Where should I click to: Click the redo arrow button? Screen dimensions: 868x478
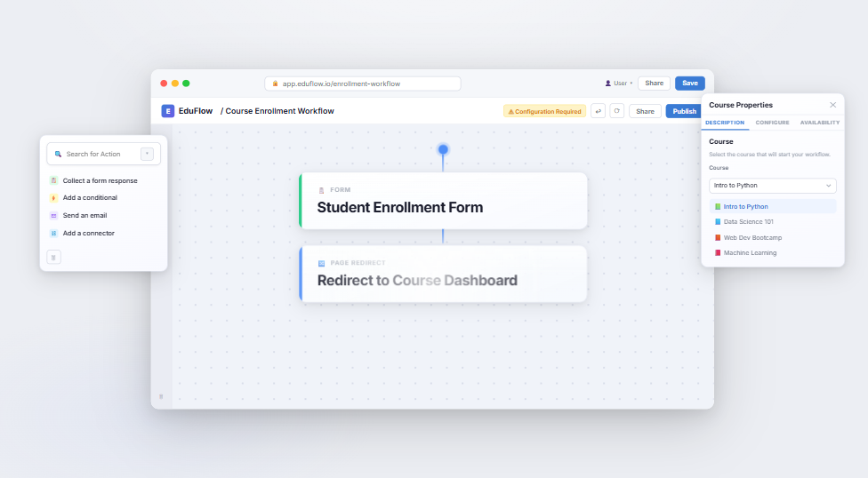616,111
